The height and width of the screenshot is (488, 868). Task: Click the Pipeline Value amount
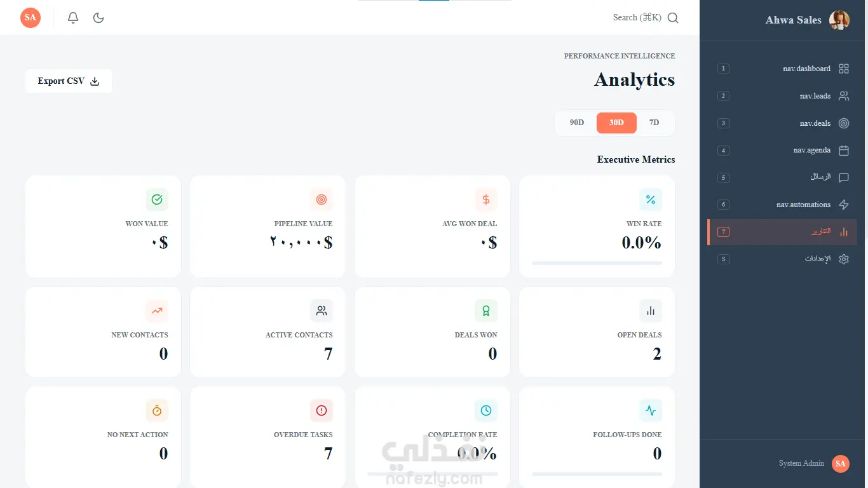click(301, 243)
